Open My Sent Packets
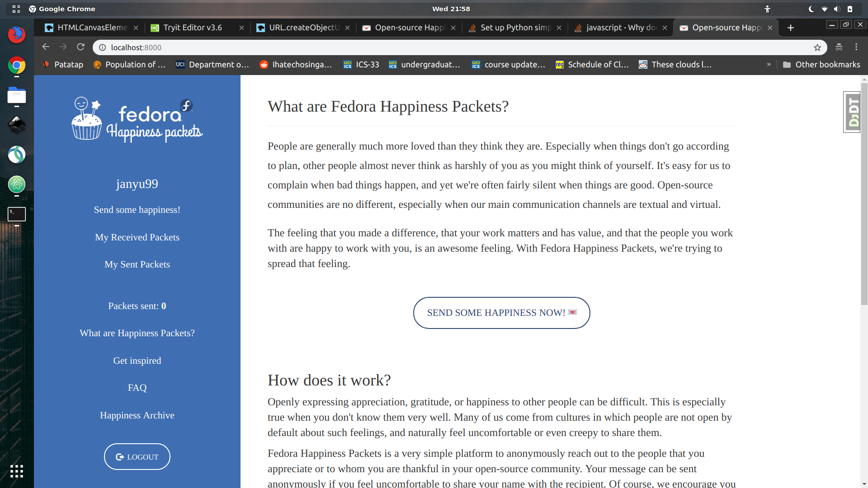Screen dimensions: 868x488 (137, 264)
